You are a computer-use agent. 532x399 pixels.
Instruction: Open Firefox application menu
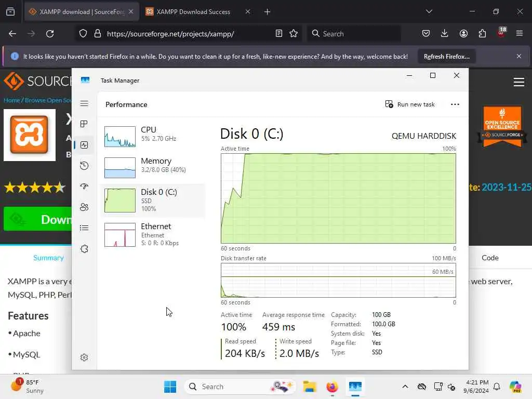[520, 33]
